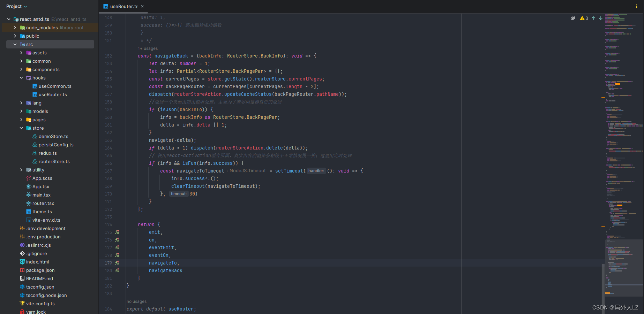Collapse the react_antd_ts root folder
The image size is (644, 314).
pyautogui.click(x=9, y=19)
